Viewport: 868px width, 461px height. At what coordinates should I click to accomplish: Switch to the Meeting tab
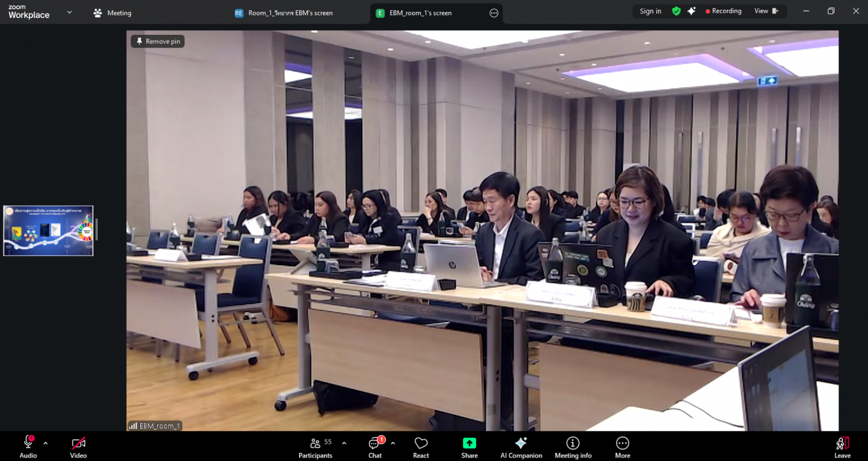tap(113, 13)
